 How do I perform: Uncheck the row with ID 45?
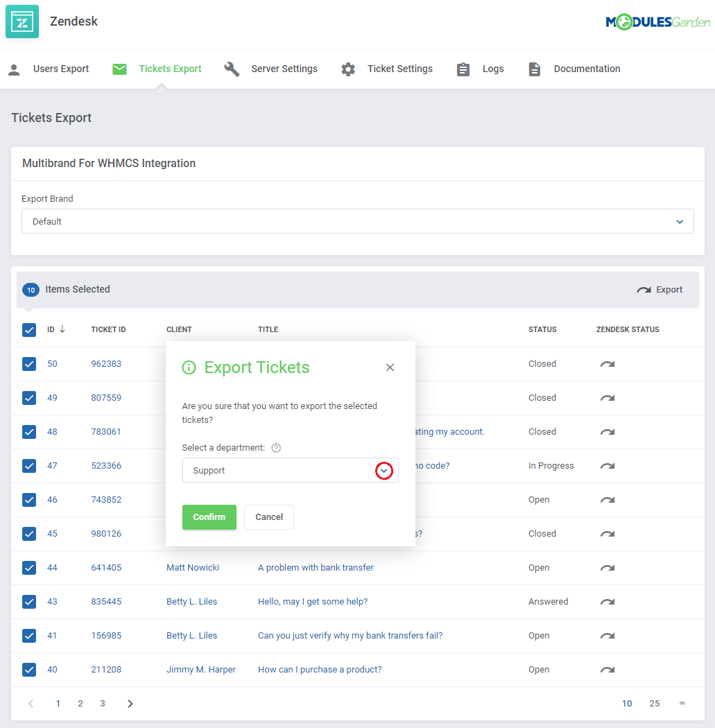coord(29,534)
